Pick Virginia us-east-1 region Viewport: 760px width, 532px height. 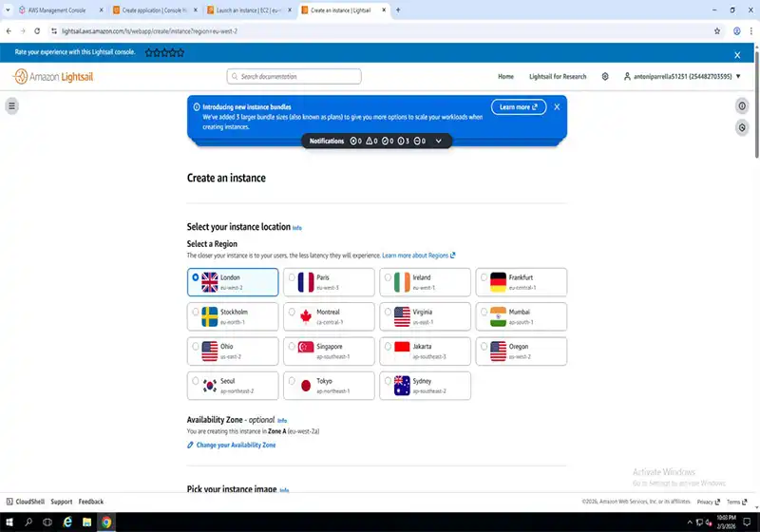425,316
